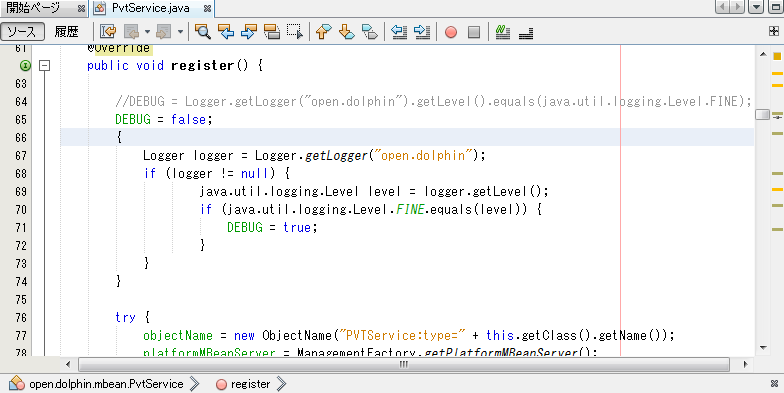Toggle Rectangular Selection icon
Image resolution: width=784 pixels, height=393 pixels.
pos(295,32)
